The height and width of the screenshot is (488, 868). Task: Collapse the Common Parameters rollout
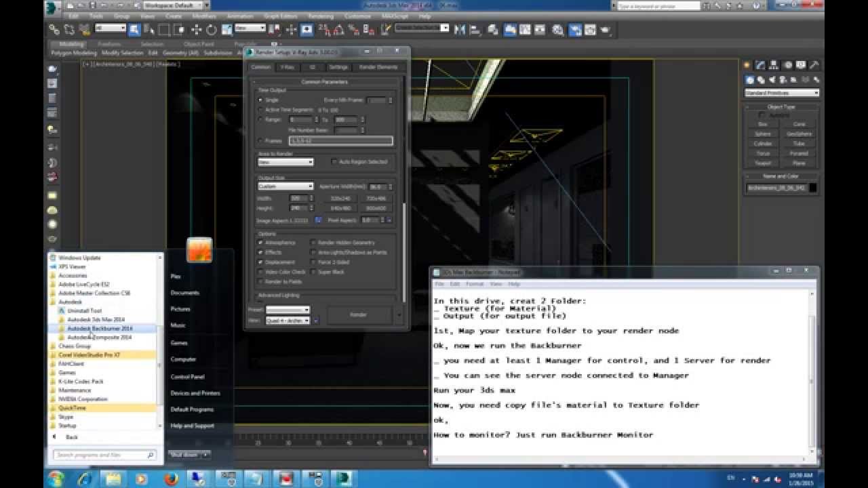pos(325,82)
